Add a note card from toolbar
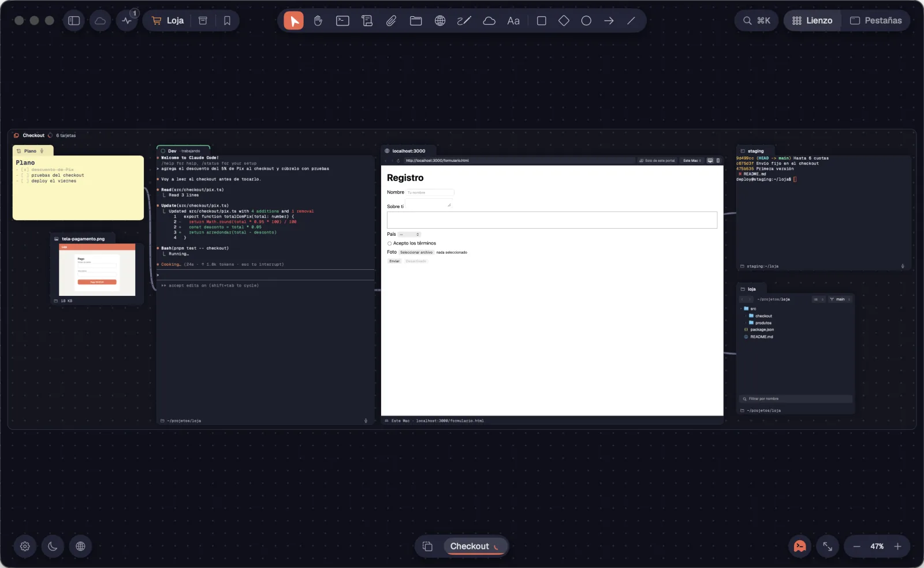924x568 pixels. (x=367, y=21)
